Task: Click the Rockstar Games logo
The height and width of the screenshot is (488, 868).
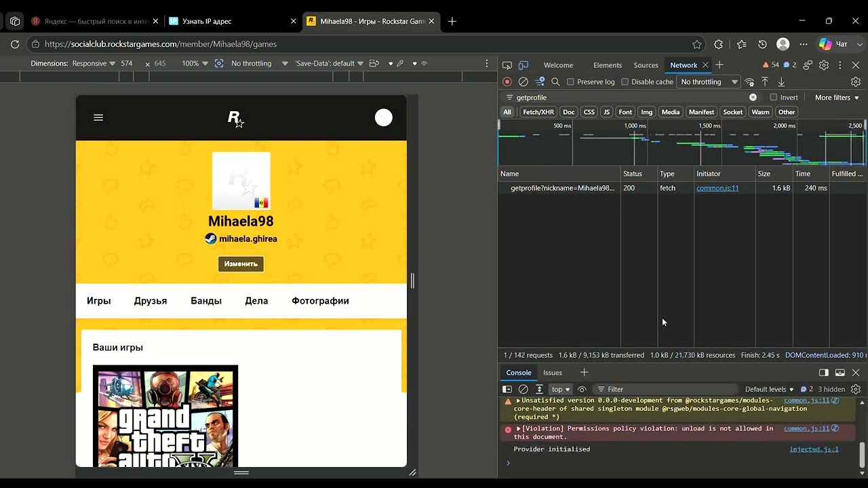Action: tap(235, 119)
